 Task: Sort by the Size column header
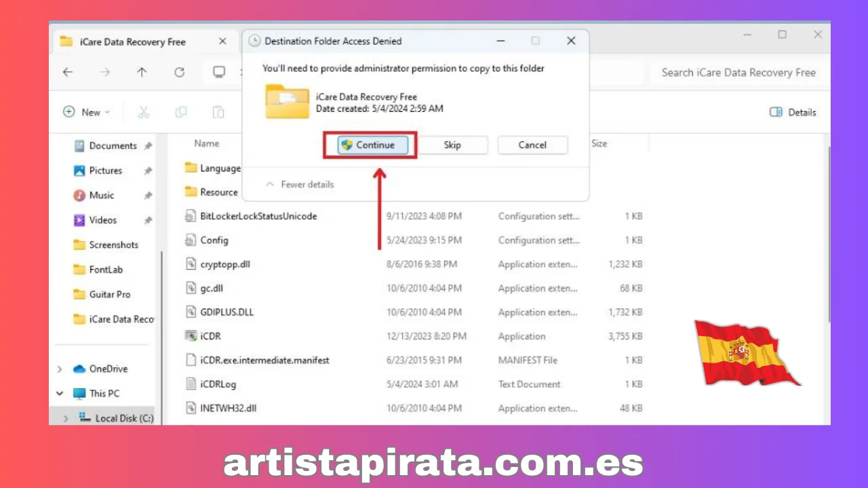pos(599,144)
